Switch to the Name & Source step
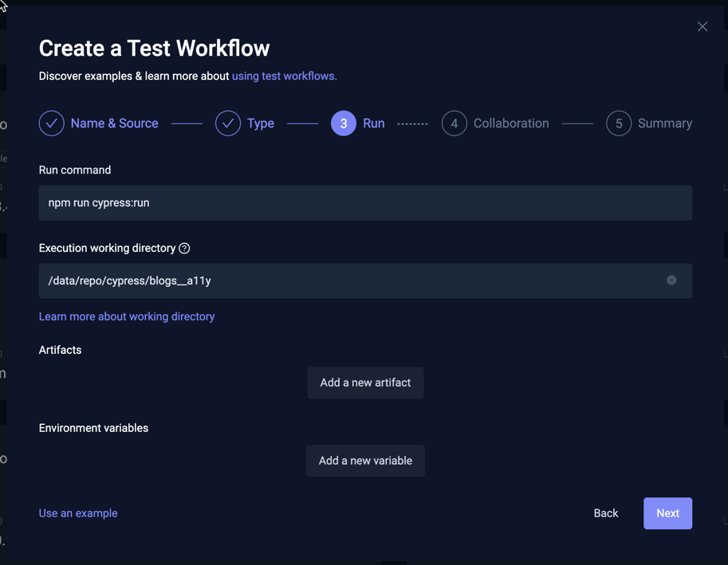Image resolution: width=728 pixels, height=565 pixels. (114, 124)
